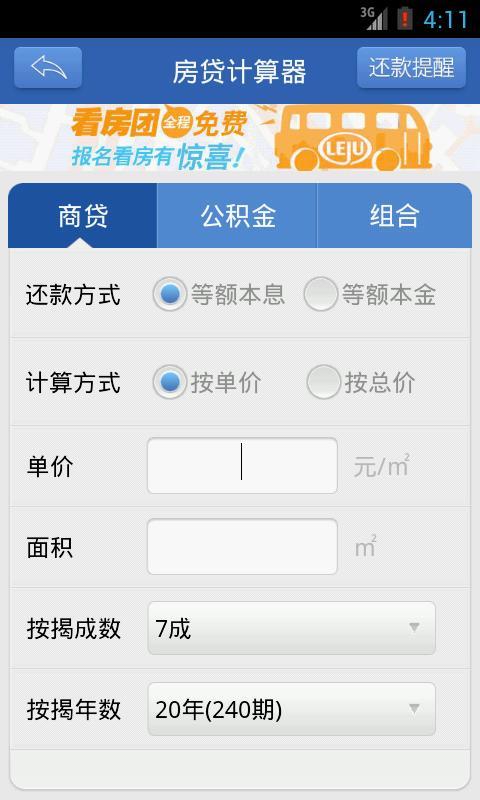Open the 按揭成数 7成 dropdown

pyautogui.click(x=291, y=628)
